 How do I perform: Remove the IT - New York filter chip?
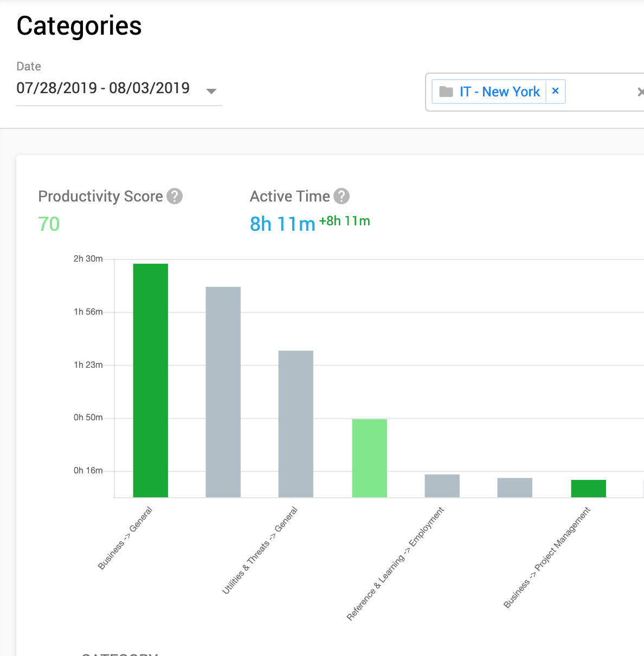(555, 91)
